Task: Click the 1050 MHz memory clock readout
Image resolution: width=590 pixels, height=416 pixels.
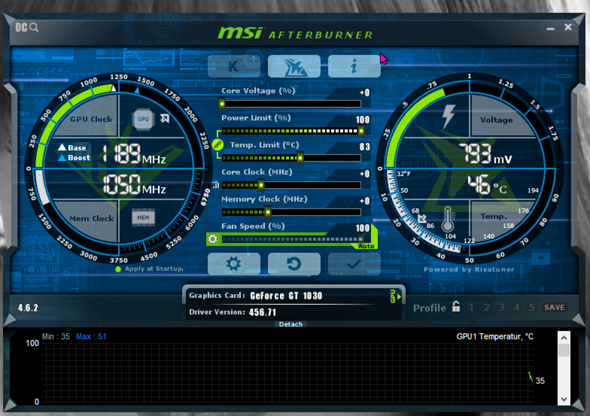Action: 135,184
